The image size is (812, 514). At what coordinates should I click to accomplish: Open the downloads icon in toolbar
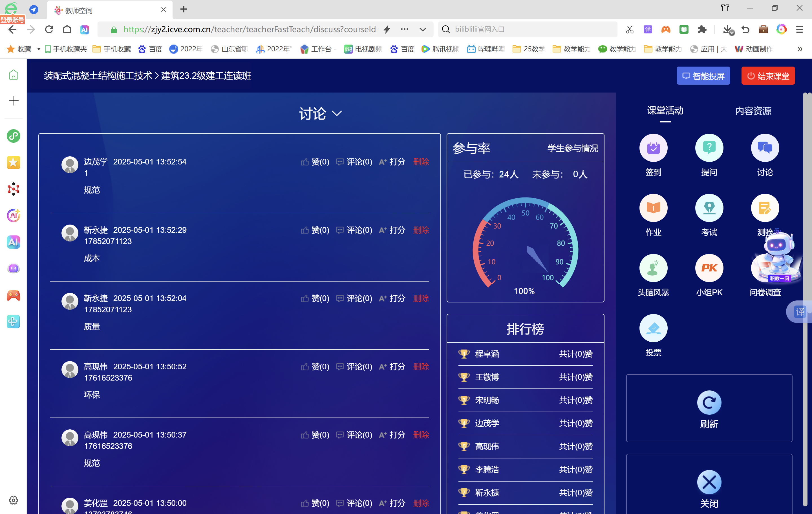coord(728,30)
